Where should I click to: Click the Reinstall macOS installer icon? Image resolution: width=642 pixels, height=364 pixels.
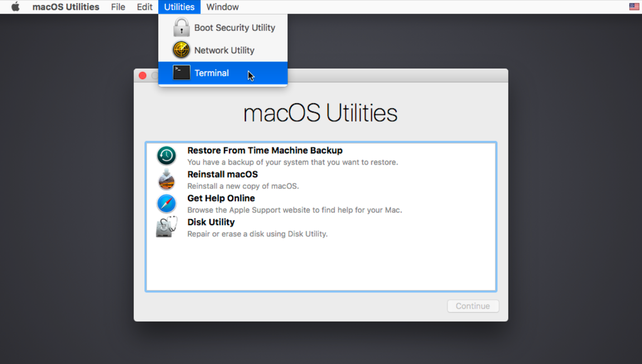(x=167, y=180)
